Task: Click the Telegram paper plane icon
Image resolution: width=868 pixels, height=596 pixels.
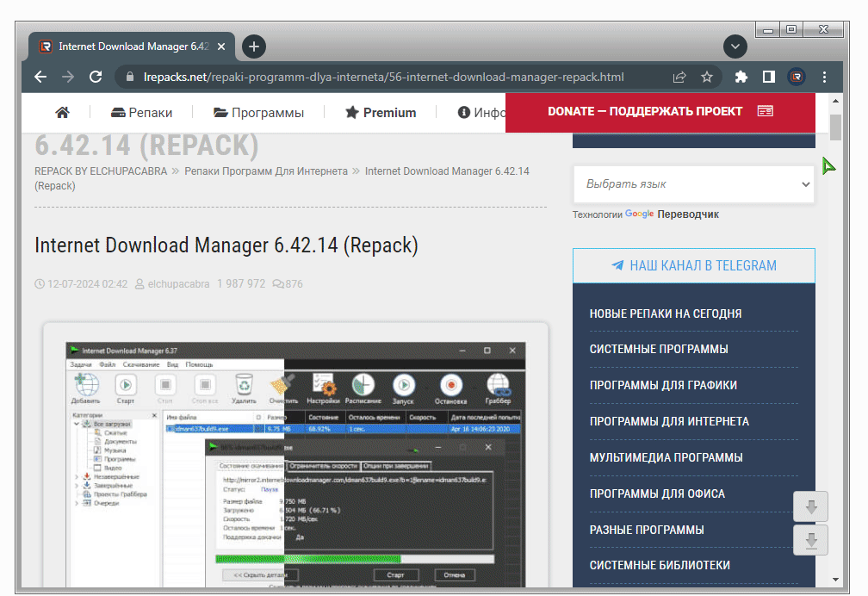Action: (x=617, y=265)
